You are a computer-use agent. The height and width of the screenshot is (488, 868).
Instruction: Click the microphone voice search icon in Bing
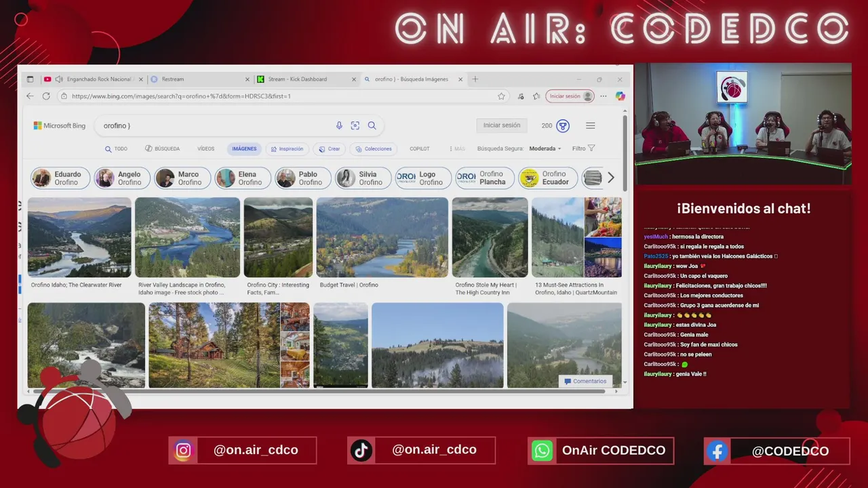[x=339, y=125]
